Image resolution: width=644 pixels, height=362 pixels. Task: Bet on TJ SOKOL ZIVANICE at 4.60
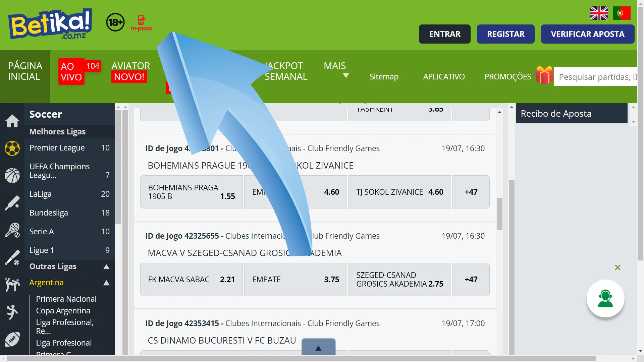tap(399, 192)
